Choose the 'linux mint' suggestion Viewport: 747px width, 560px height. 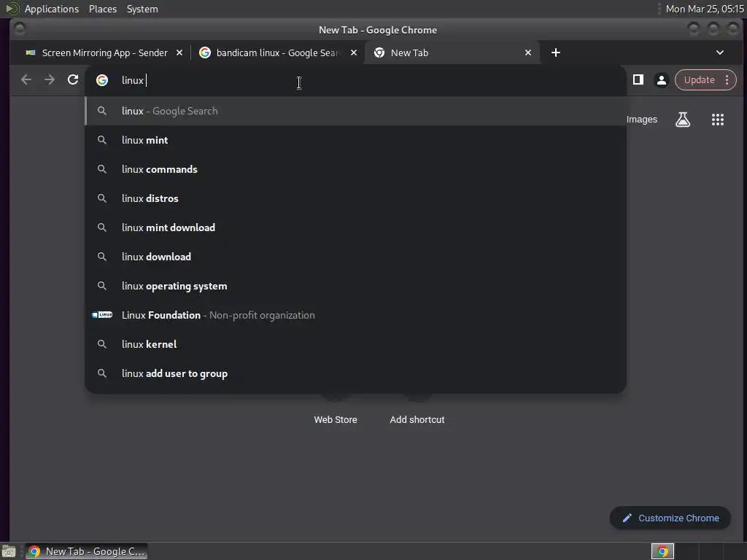(355, 140)
